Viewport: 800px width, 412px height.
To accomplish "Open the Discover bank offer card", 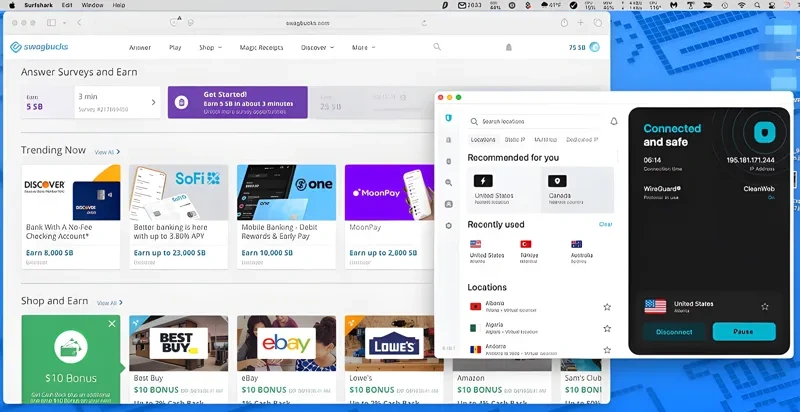I will click(71, 217).
